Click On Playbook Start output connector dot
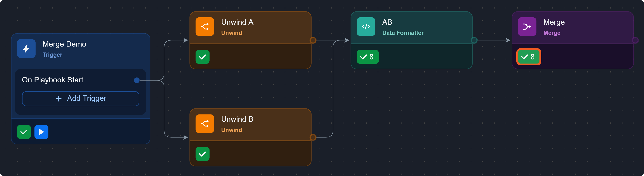The image size is (644, 176). pos(136,80)
